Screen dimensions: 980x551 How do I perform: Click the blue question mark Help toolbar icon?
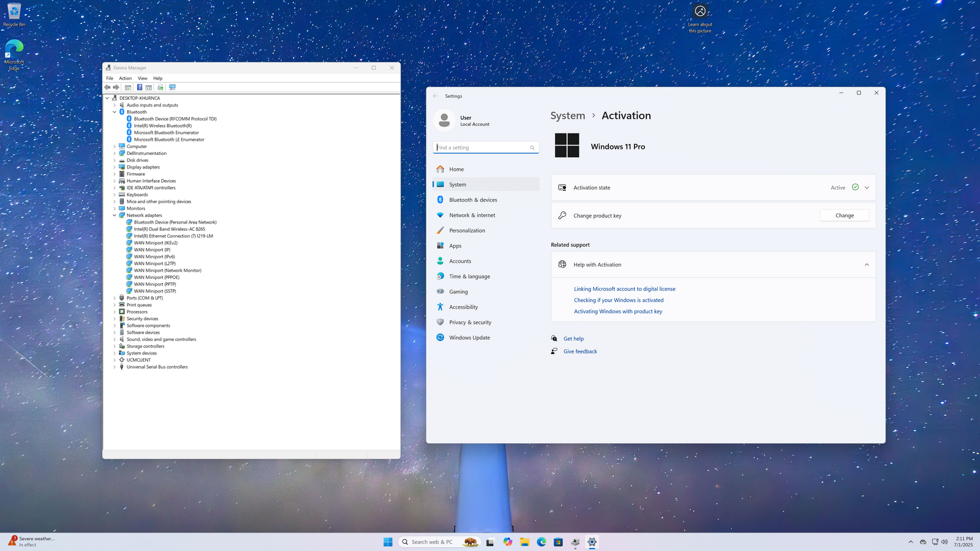pos(140,88)
